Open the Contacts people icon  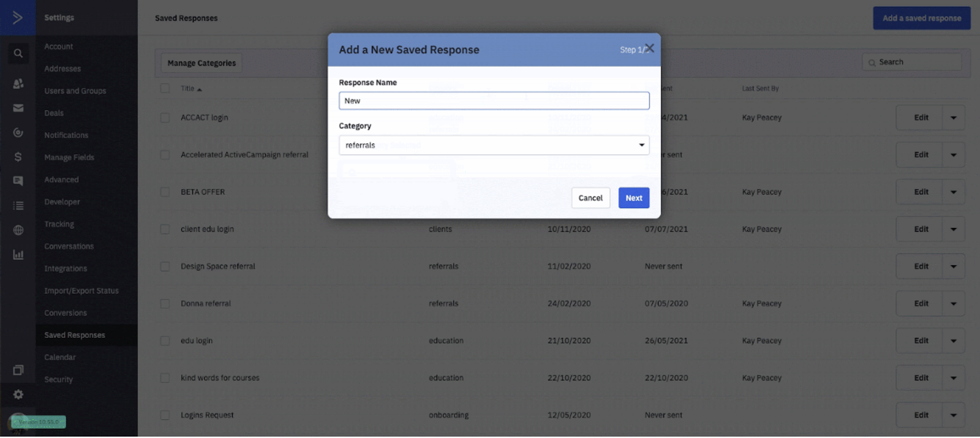[x=18, y=83]
